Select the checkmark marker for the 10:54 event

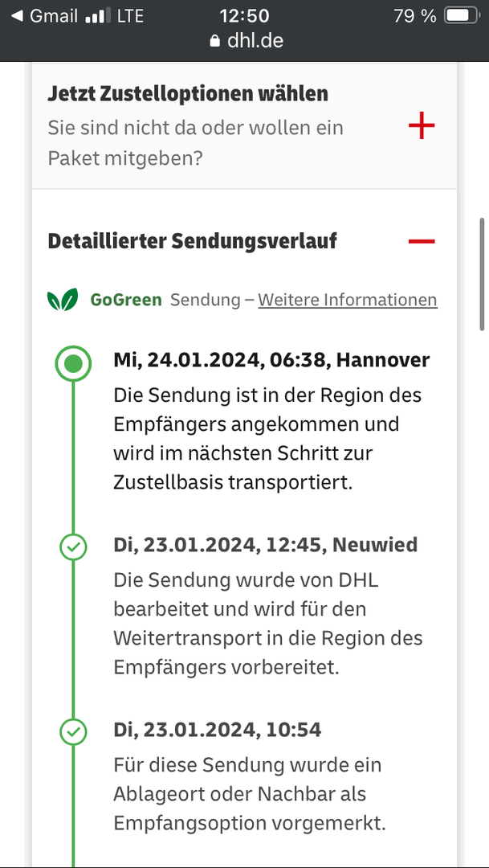click(x=73, y=732)
